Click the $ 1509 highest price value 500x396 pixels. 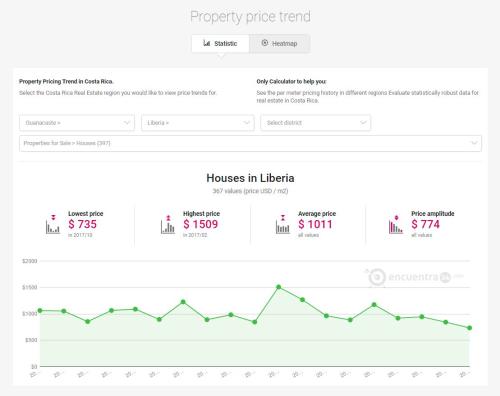(x=201, y=224)
